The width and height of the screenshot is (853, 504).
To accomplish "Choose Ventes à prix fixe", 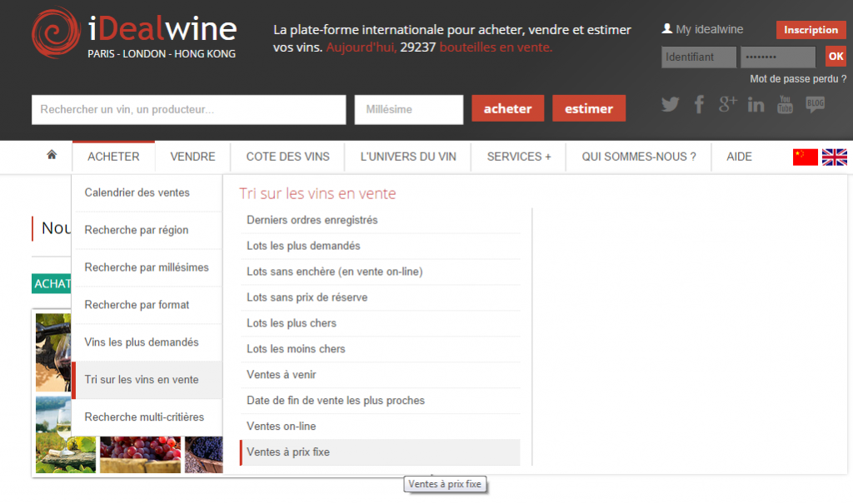I will (x=380, y=452).
